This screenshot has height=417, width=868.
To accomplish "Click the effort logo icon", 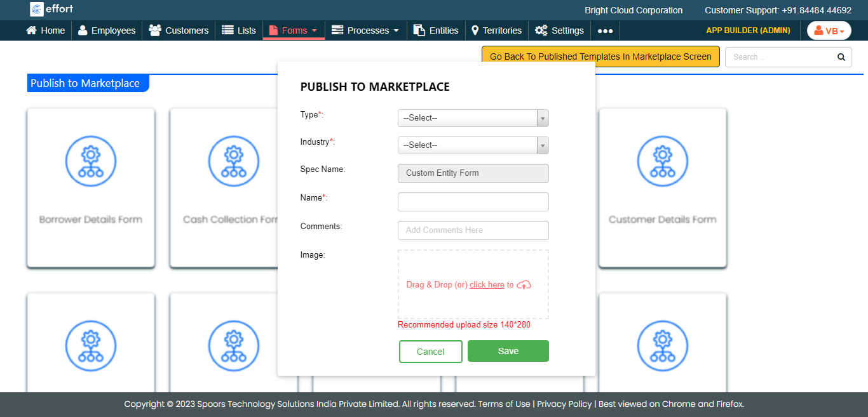I will [37, 10].
